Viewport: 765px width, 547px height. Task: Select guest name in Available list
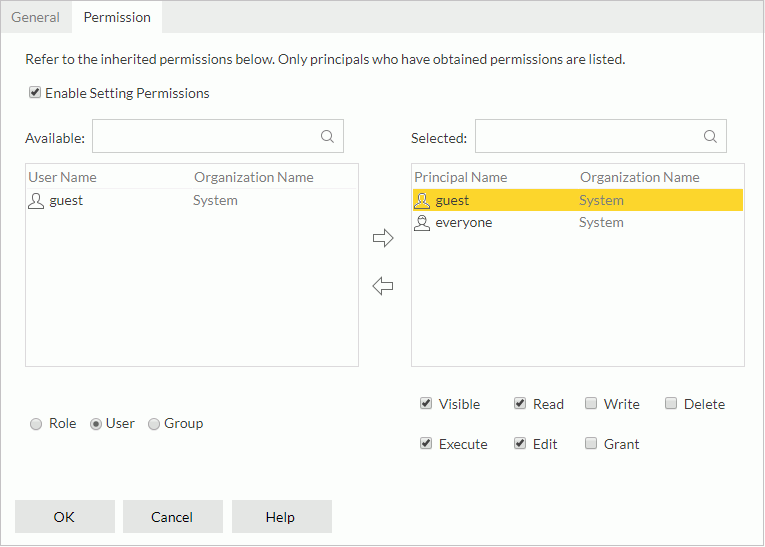[66, 201]
